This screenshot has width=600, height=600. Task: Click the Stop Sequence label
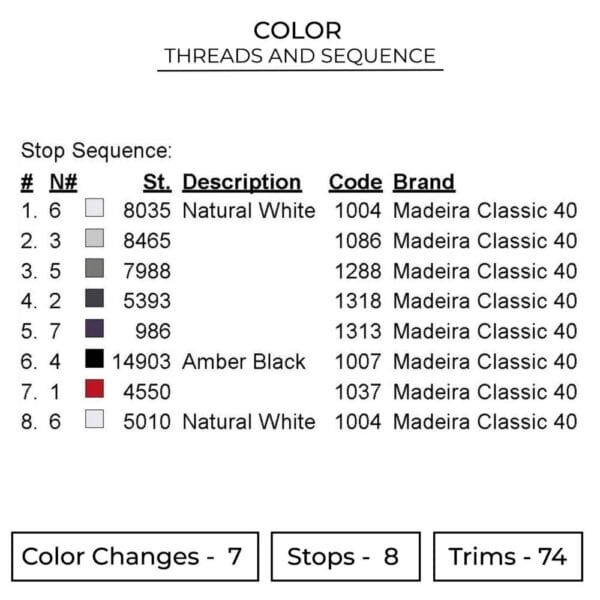(x=97, y=151)
